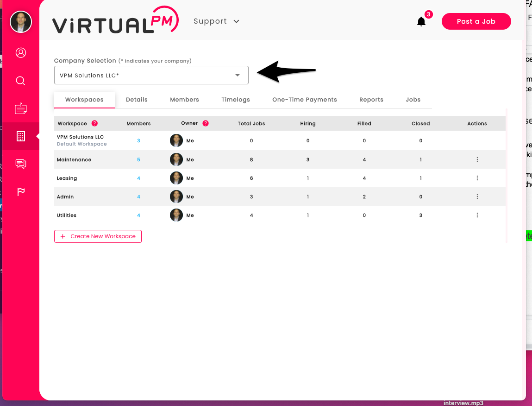
Task: Click Total Jobs value 8 for Maintenance
Action: coord(251,160)
